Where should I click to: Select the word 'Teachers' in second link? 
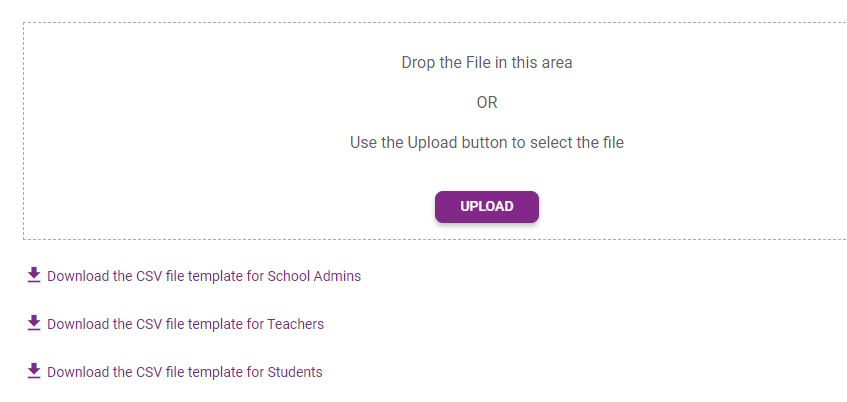(x=295, y=324)
